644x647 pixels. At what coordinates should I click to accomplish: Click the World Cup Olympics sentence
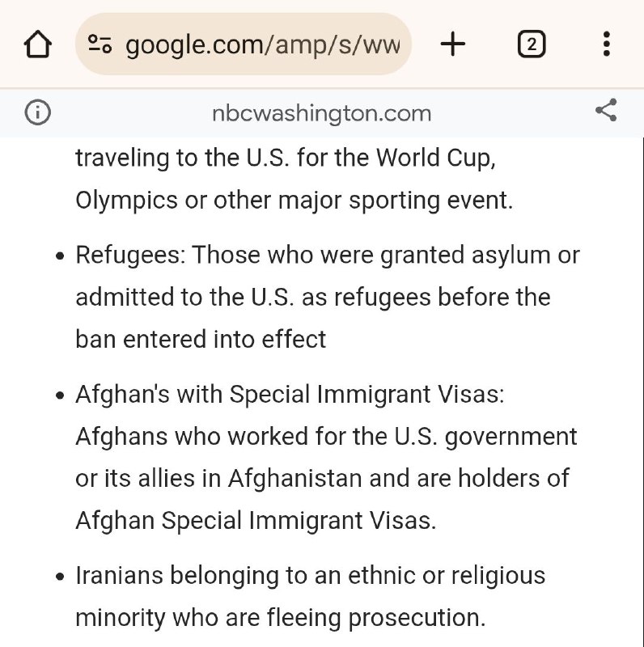click(x=294, y=179)
